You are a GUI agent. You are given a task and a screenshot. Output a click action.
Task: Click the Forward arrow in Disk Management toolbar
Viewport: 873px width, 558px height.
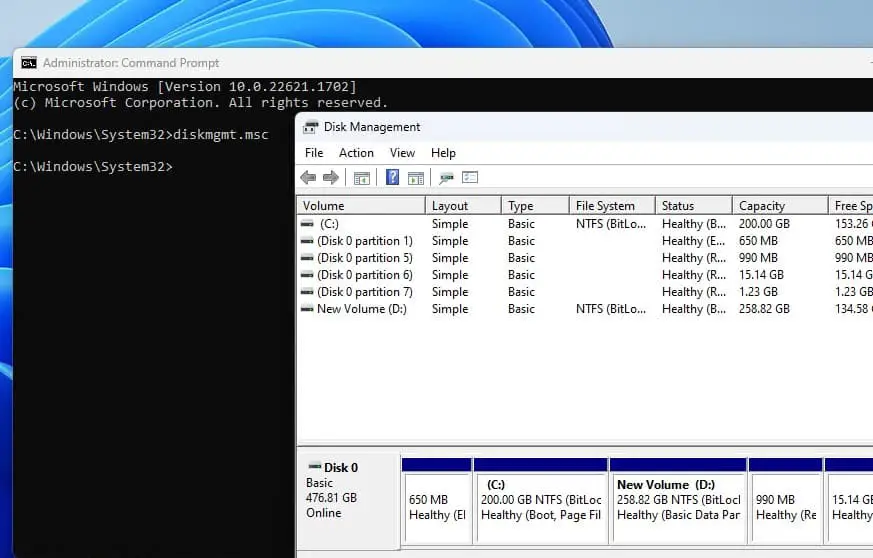coord(330,178)
